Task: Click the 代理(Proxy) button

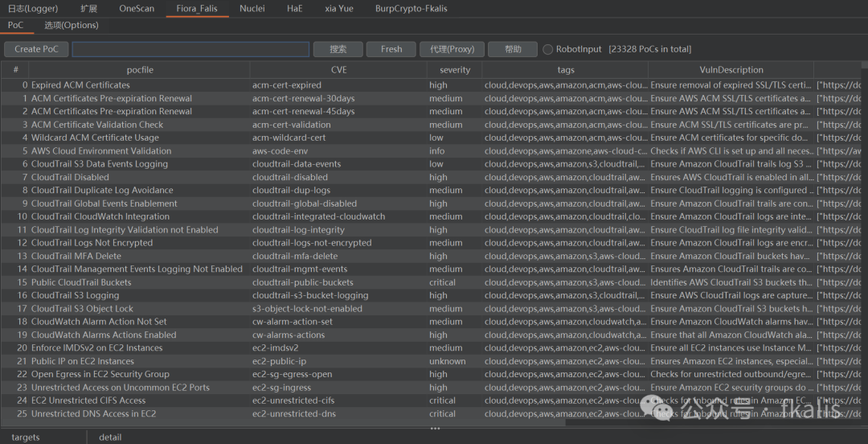Action: [x=452, y=49]
